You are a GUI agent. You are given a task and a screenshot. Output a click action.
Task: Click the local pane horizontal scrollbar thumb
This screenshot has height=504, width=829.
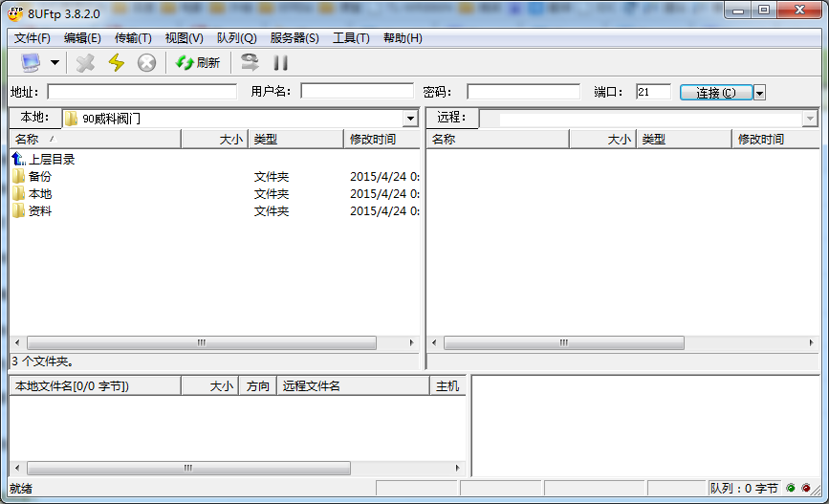(202, 342)
